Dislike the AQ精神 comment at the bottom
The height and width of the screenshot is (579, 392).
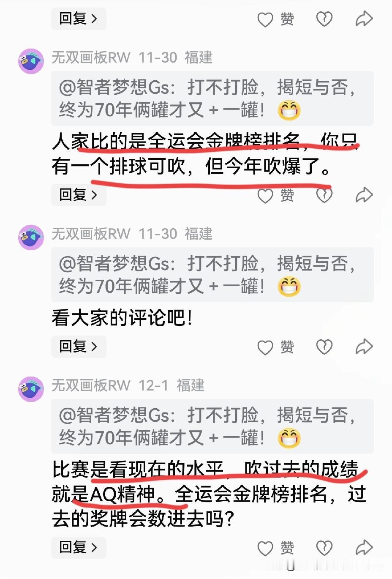pos(324,548)
